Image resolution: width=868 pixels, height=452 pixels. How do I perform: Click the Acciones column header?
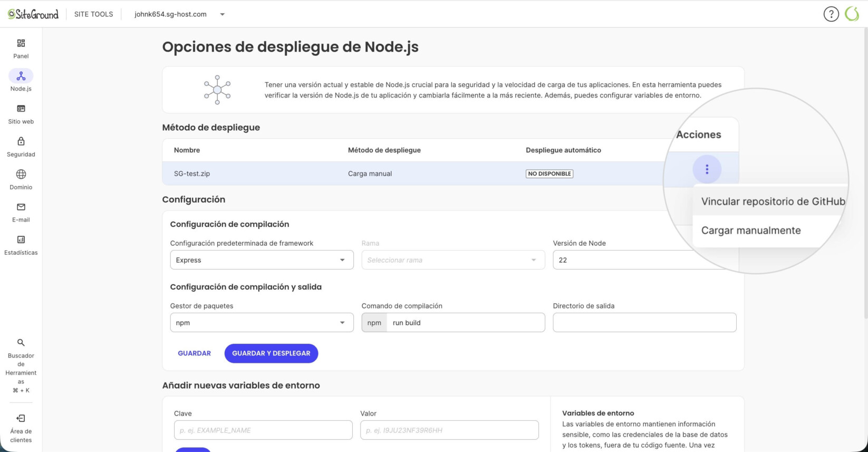(698, 134)
